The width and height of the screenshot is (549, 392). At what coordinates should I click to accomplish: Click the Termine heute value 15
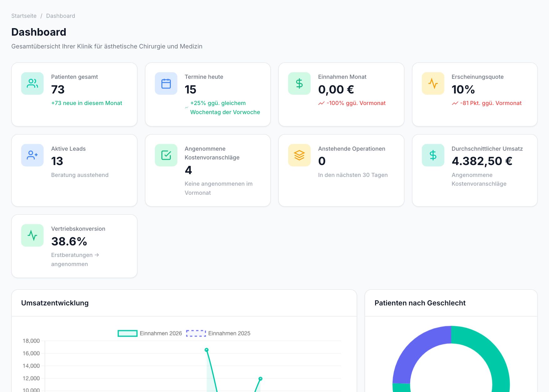point(191,90)
